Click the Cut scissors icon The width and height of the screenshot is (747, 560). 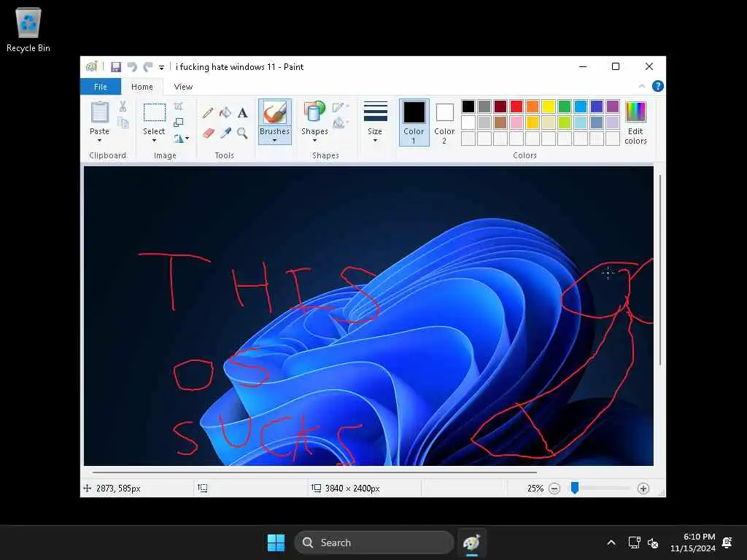tap(123, 106)
